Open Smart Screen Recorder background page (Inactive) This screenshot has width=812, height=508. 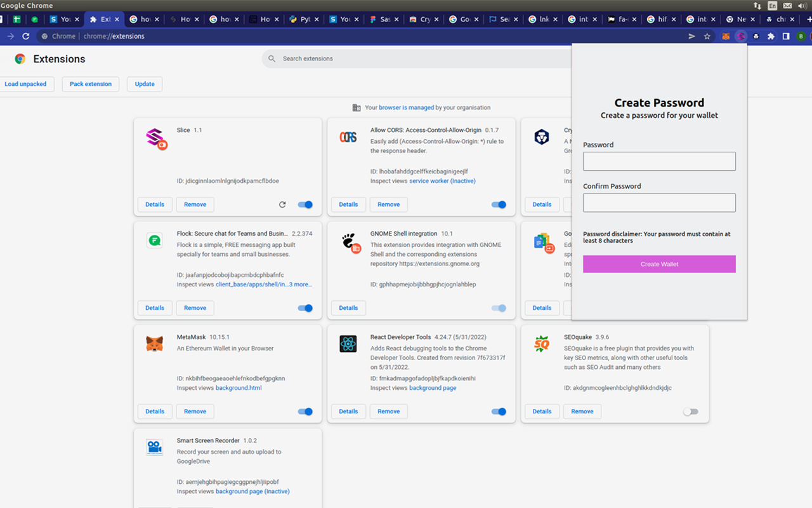tap(252, 491)
